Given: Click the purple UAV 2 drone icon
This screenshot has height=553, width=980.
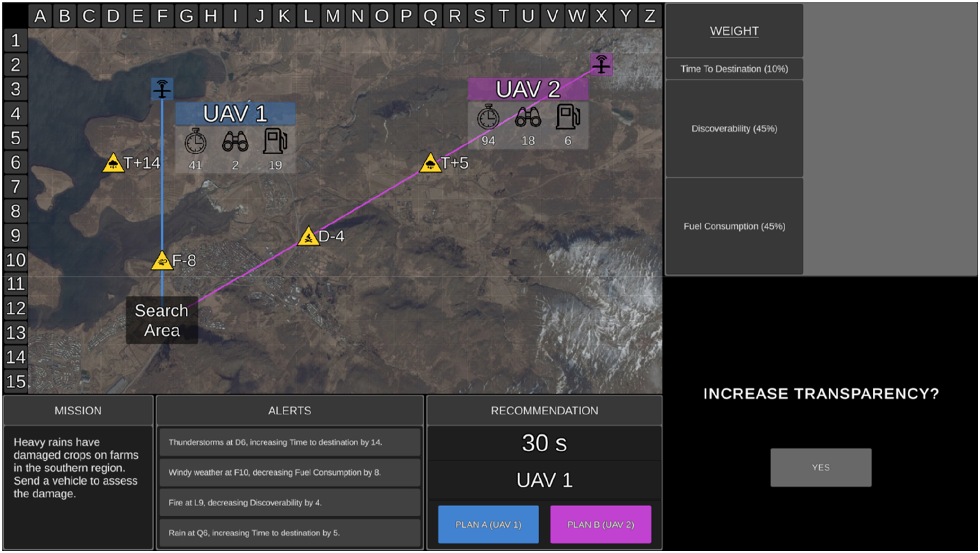Looking at the screenshot, I should 601,64.
